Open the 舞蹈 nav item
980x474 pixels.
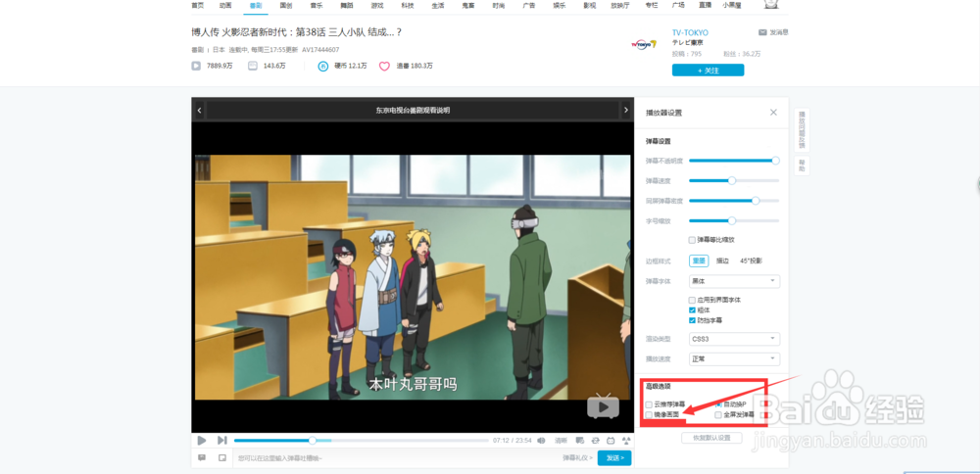tap(347, 5)
